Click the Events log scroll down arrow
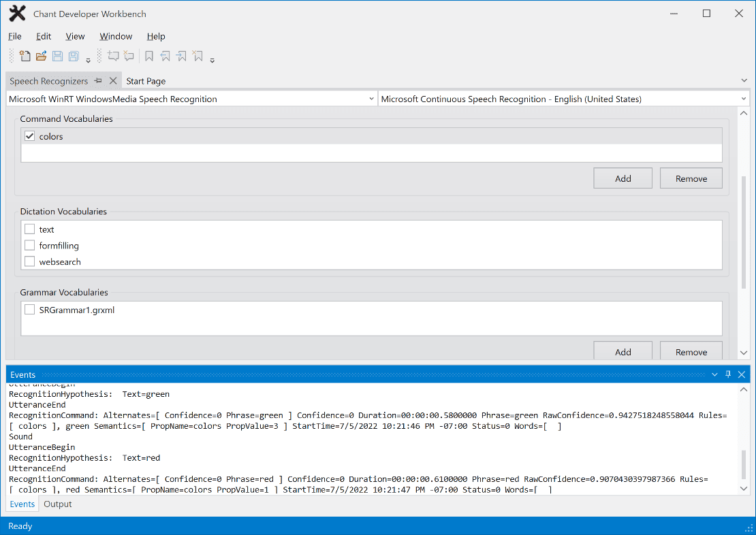756x535 pixels. (x=744, y=489)
